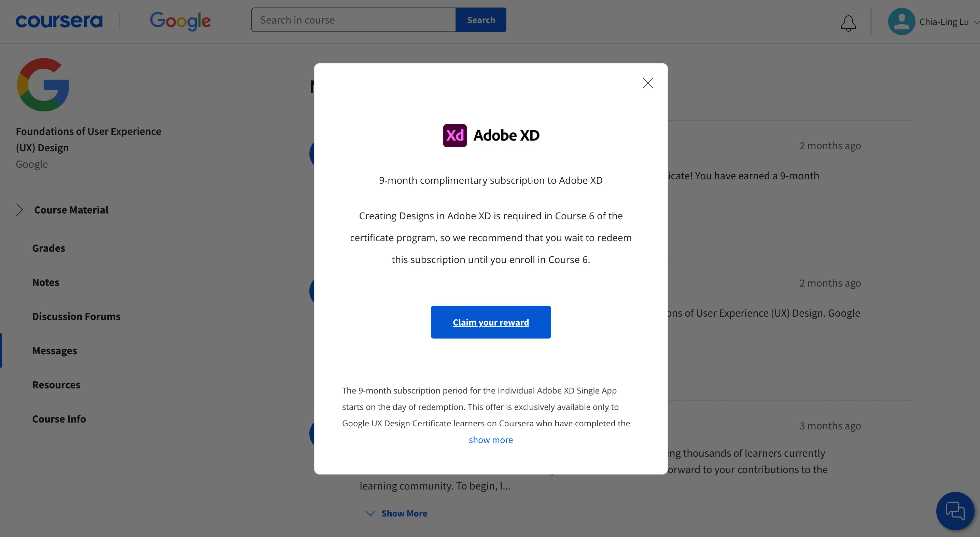The height and width of the screenshot is (537, 980).
Task: Click the Search in course field
Action: click(x=353, y=20)
